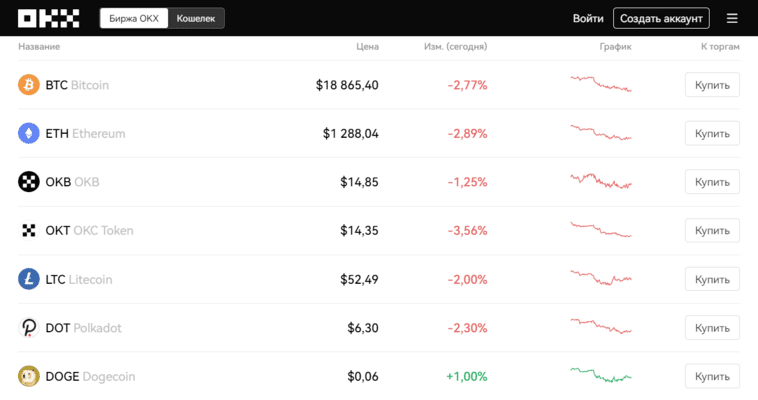Viewport: 758px width, 400px height.
Task: Click the Изм. (сегодня) column header
Action: (455, 47)
